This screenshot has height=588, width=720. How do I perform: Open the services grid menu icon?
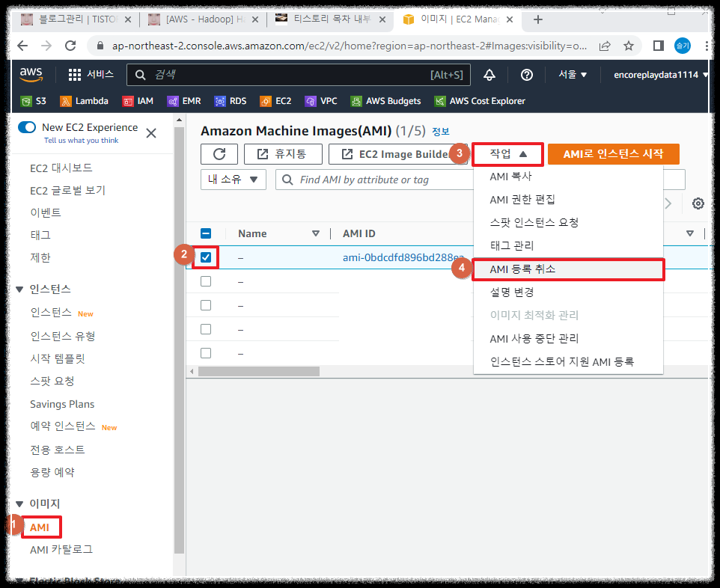coord(74,75)
